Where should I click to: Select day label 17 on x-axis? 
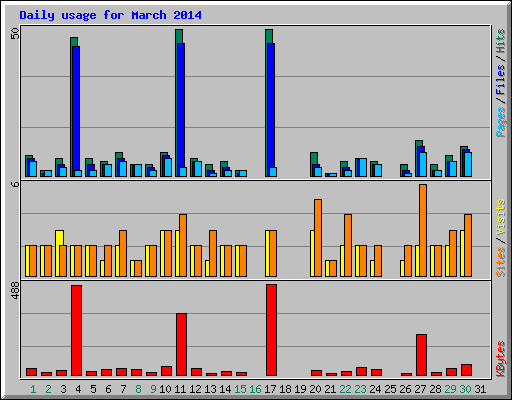(x=270, y=389)
